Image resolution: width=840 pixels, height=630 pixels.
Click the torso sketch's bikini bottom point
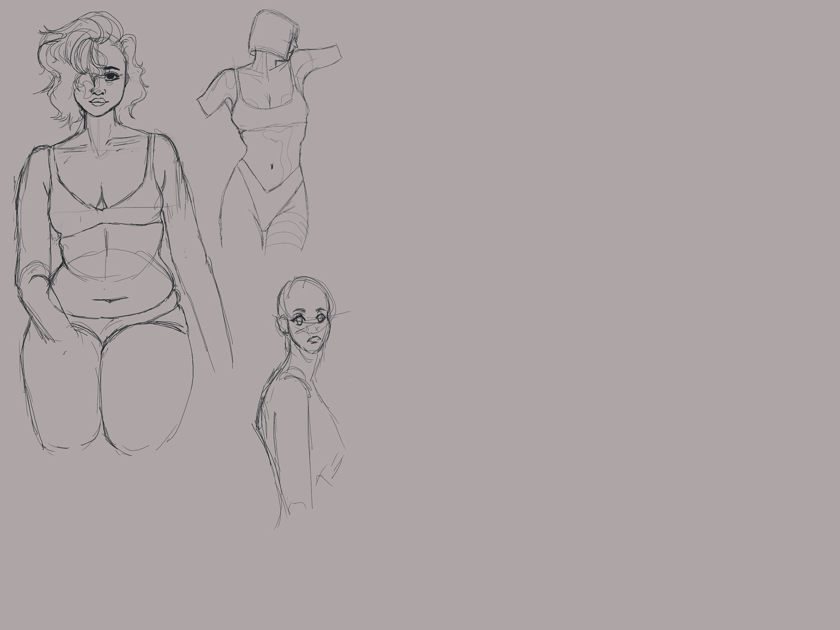click(266, 191)
